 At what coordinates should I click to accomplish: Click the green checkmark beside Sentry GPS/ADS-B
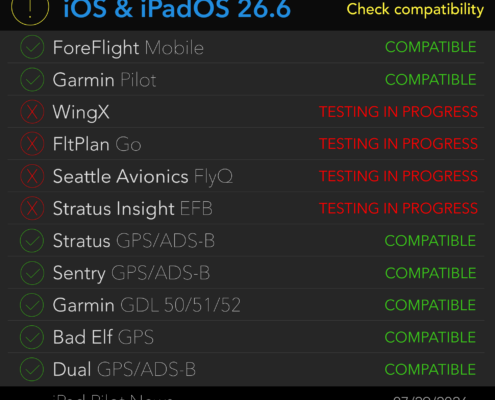32,273
